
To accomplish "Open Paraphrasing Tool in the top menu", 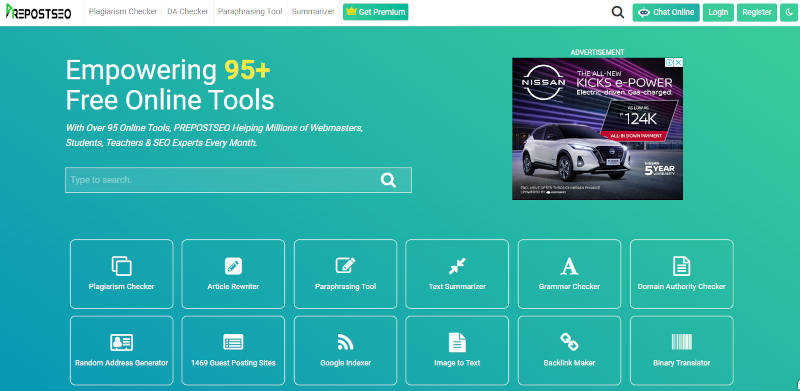I will [x=249, y=12].
